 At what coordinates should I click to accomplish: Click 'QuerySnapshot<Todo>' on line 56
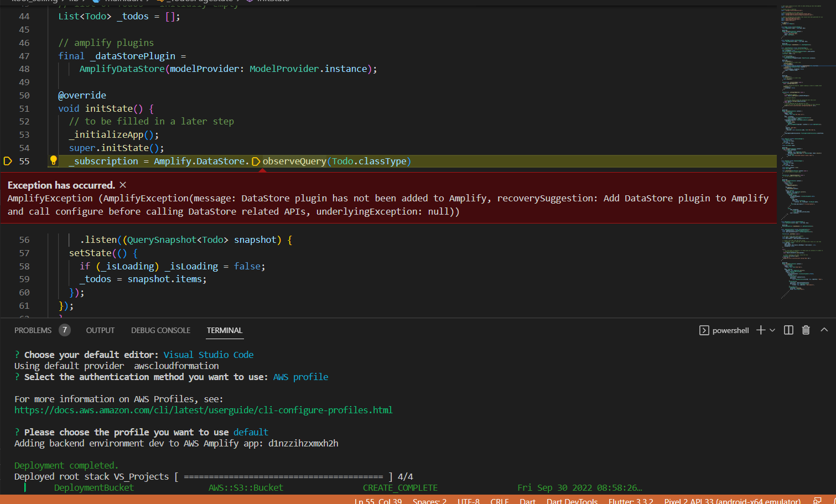[178, 240]
